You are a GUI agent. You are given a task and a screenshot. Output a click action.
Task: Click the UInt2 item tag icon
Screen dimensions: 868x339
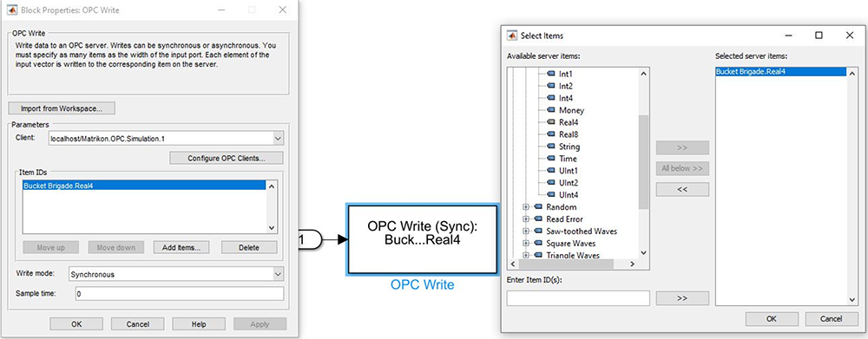click(x=551, y=182)
